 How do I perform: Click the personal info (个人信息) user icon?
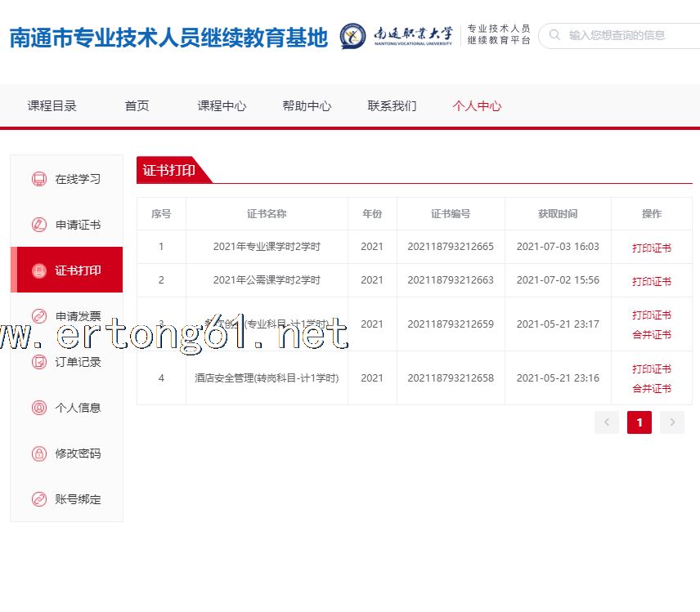point(39,408)
